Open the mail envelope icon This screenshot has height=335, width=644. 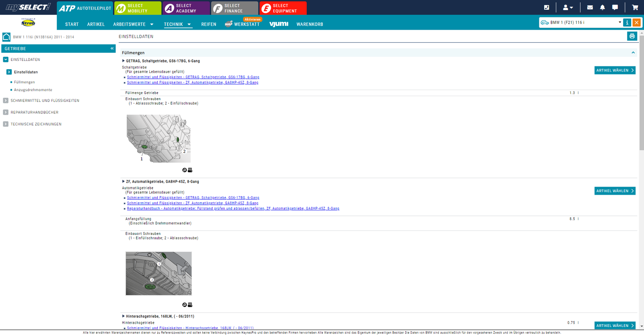coord(590,7)
